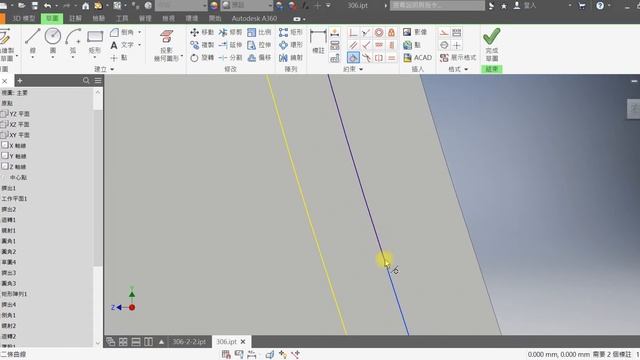
Task: Click the Dimension (標註) tool
Action: click(318, 42)
